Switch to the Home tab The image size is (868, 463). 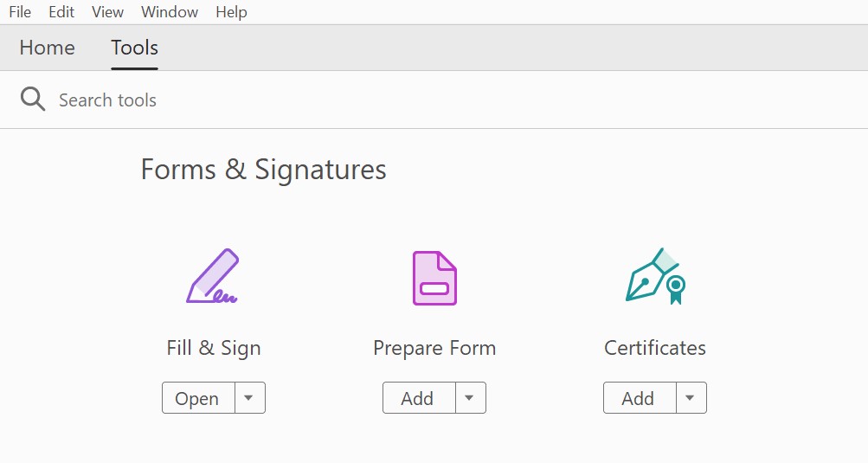click(x=47, y=48)
